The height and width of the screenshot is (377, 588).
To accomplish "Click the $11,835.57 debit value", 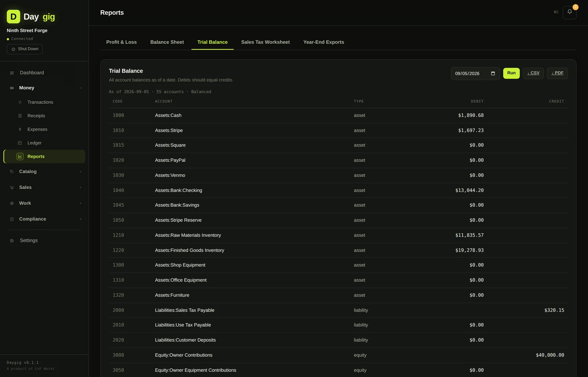I will click(x=469, y=235).
